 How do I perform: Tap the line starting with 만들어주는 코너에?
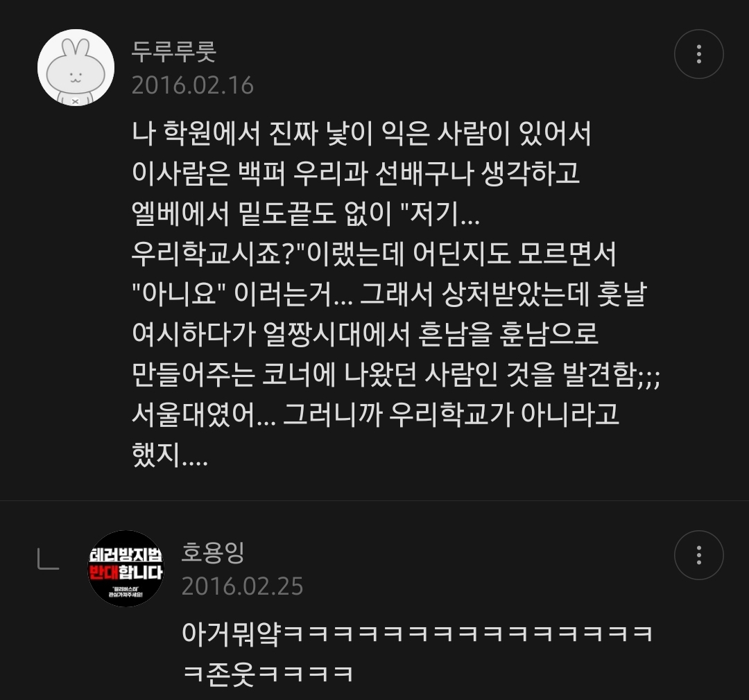pyautogui.click(x=396, y=374)
